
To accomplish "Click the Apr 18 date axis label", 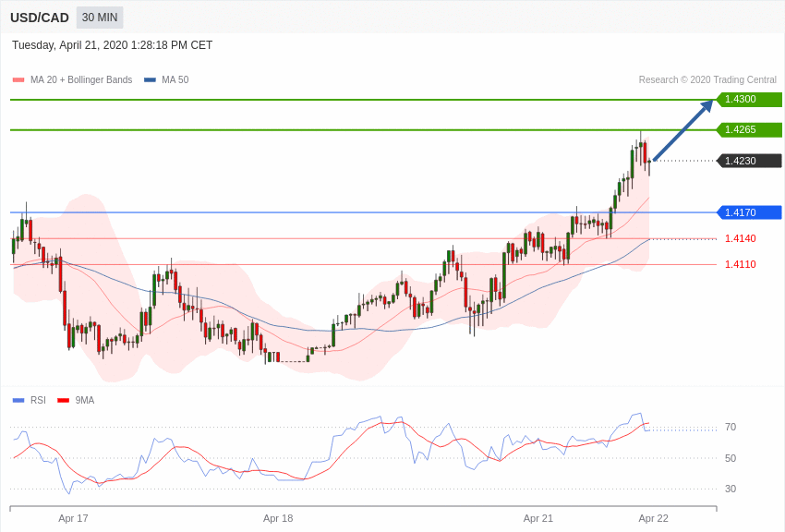I will coord(278,518).
